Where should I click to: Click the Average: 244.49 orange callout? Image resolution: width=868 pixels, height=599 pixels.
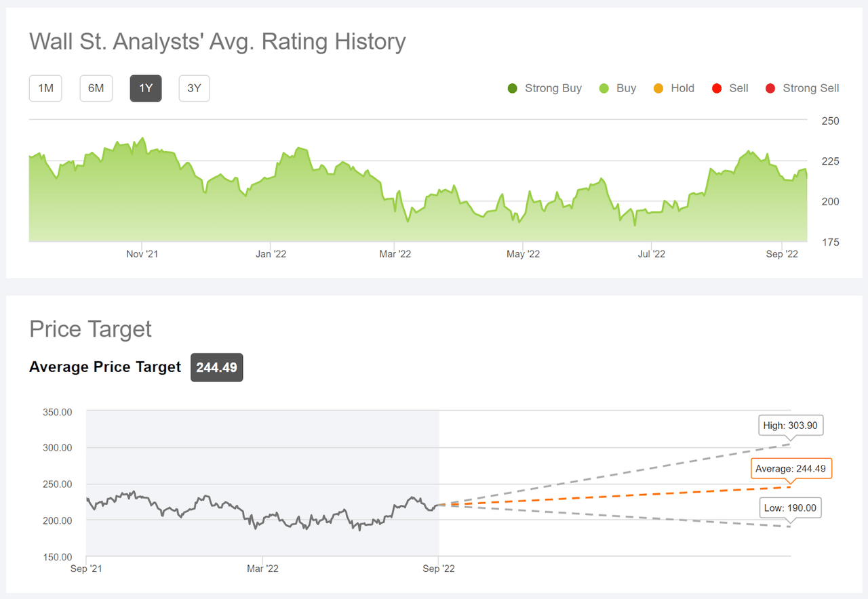coord(791,468)
